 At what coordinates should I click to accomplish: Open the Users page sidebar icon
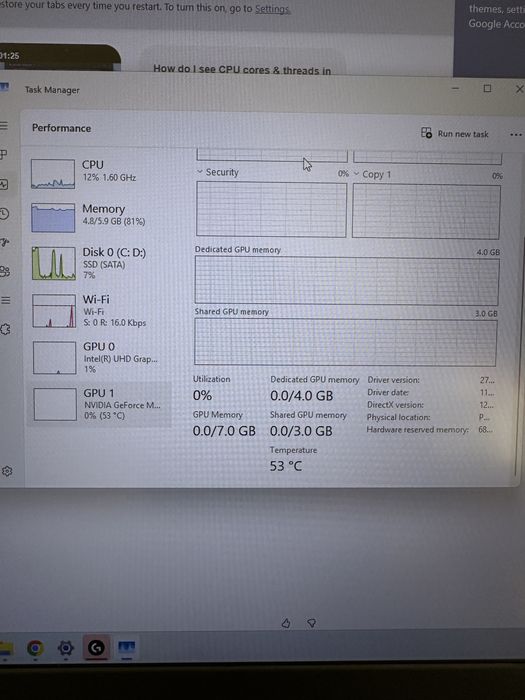tap(5, 271)
